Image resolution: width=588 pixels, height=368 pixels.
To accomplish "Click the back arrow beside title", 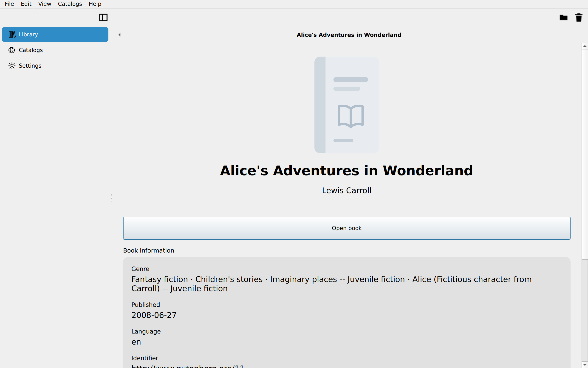I will click(119, 35).
